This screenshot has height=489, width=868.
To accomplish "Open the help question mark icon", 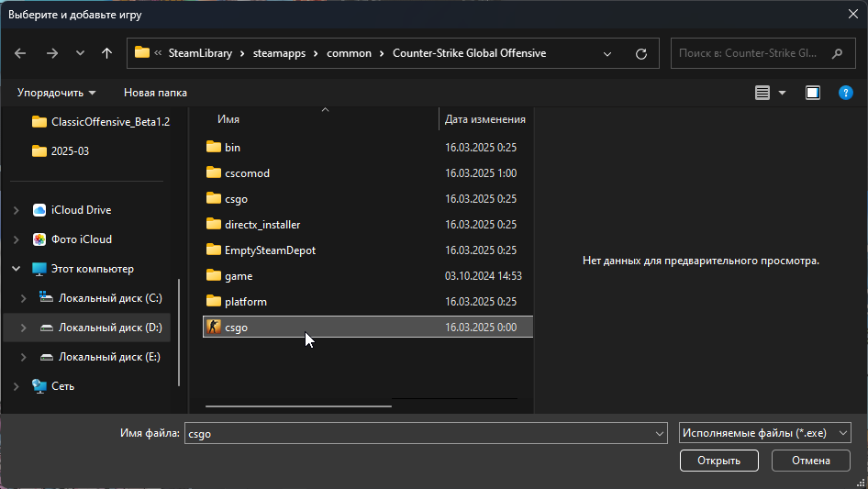I will (x=845, y=93).
